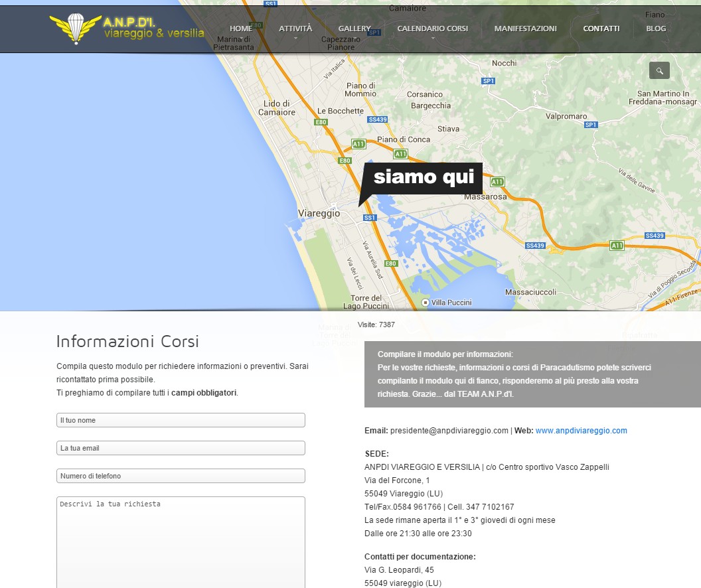Click the 'Via Italica' road label
The image size is (701, 588).
tap(335, 69)
